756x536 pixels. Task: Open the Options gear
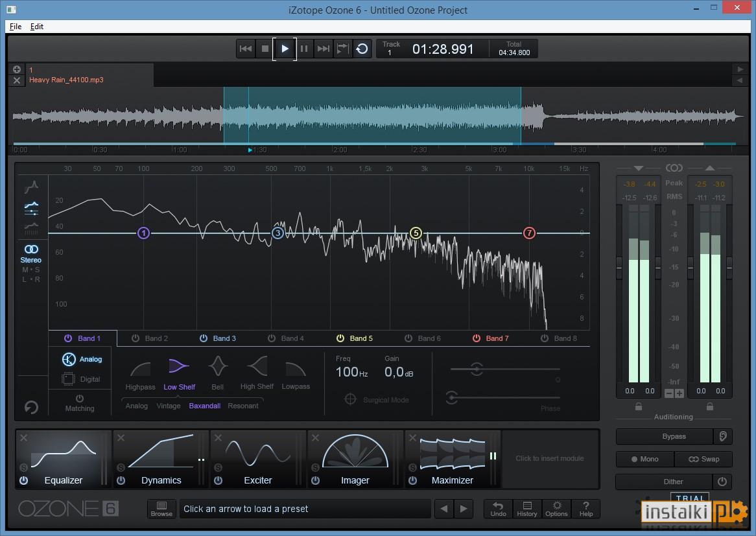coord(556,509)
